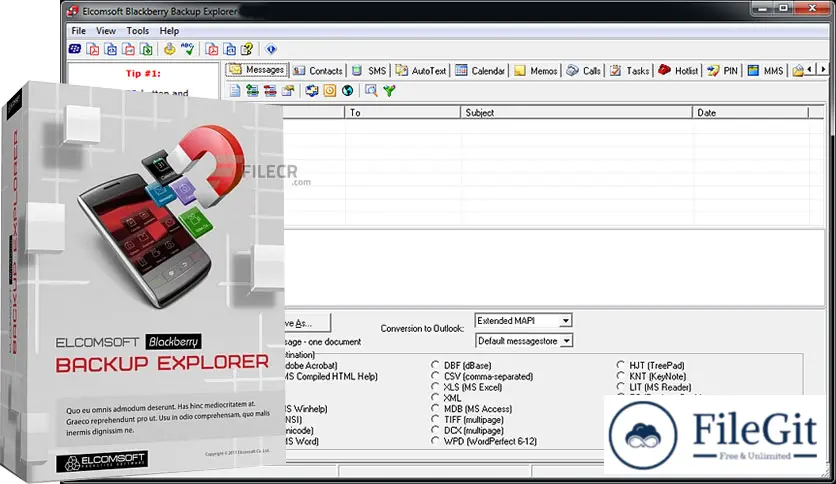Switch to the SMS tab
Image resolution: width=836 pixels, height=484 pixels.
(x=368, y=70)
